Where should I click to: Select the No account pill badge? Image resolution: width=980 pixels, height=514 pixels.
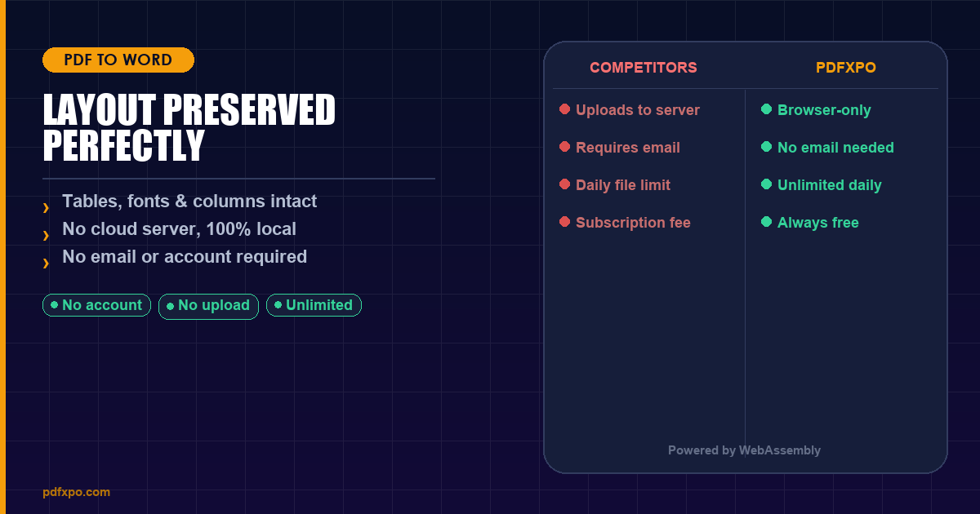pyautogui.click(x=96, y=305)
